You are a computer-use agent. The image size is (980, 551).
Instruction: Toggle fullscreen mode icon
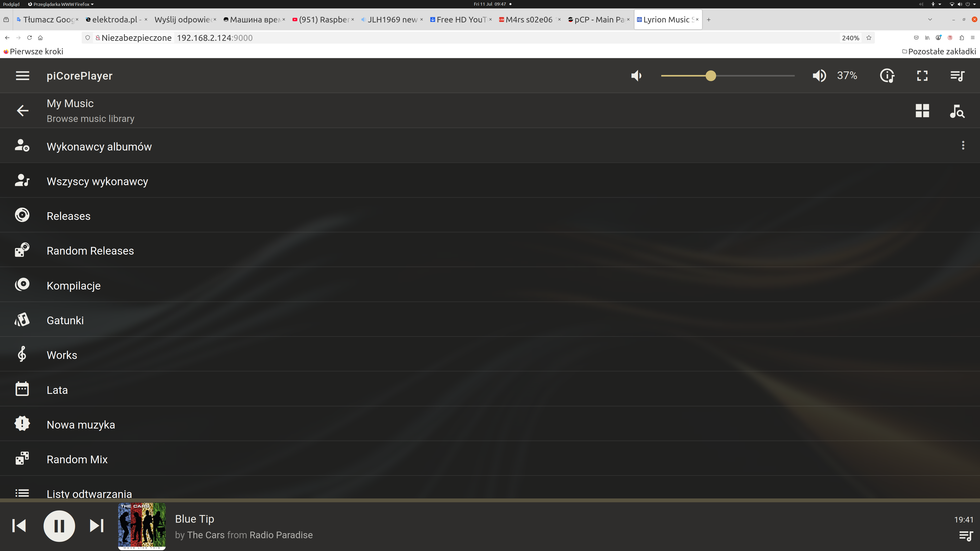click(x=922, y=76)
